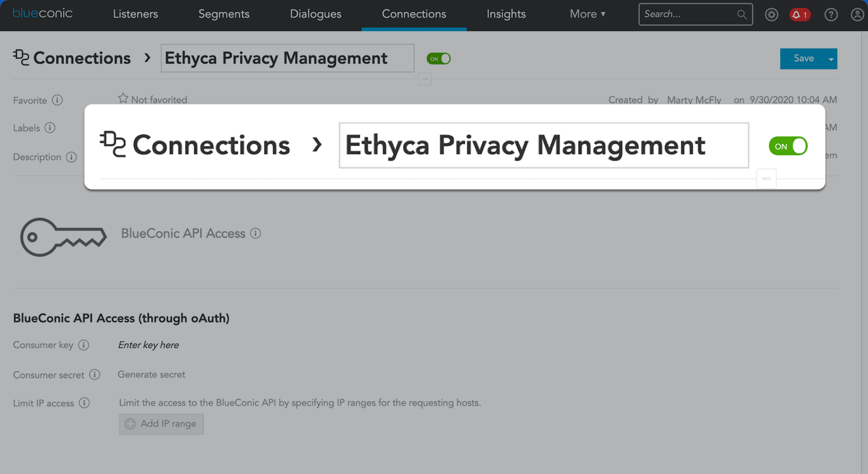The width and height of the screenshot is (868, 474).
Task: Click the creation date 9/30/2020 10:04 AM
Action: pos(793,100)
